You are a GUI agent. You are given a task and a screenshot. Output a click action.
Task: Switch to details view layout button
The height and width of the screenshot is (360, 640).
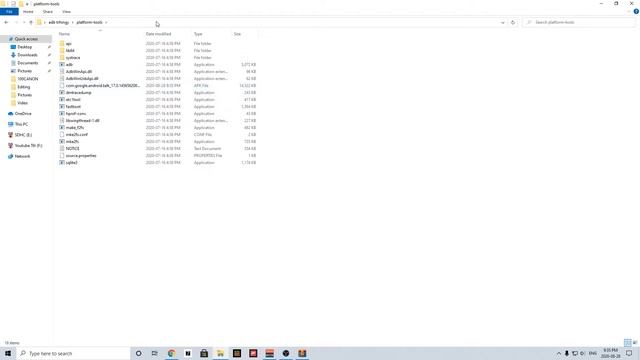click(627, 343)
